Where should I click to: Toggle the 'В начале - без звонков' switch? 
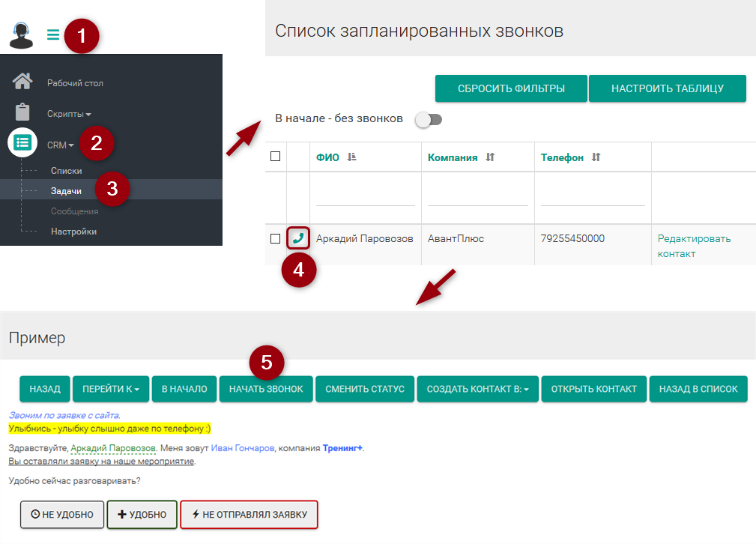[429, 119]
